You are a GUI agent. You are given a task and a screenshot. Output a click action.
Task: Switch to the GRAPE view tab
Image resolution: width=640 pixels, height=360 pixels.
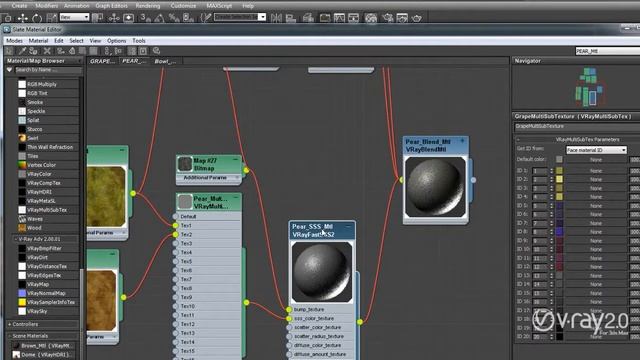[x=102, y=61]
